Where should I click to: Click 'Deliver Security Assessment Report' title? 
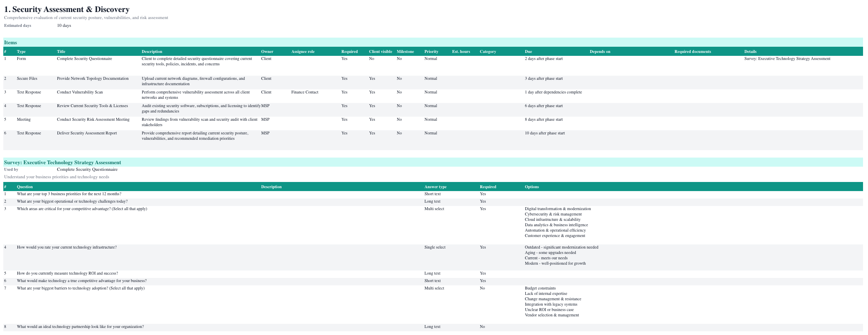87,133
